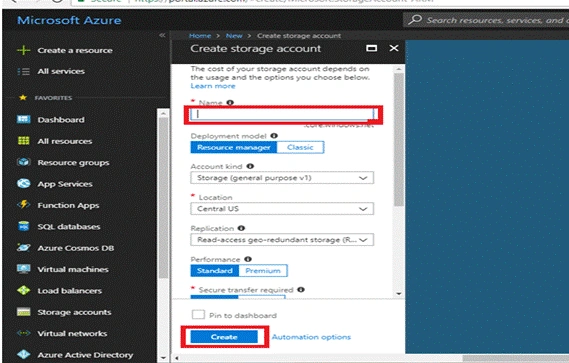
Task: Click Home in the breadcrumb
Action: (200, 36)
